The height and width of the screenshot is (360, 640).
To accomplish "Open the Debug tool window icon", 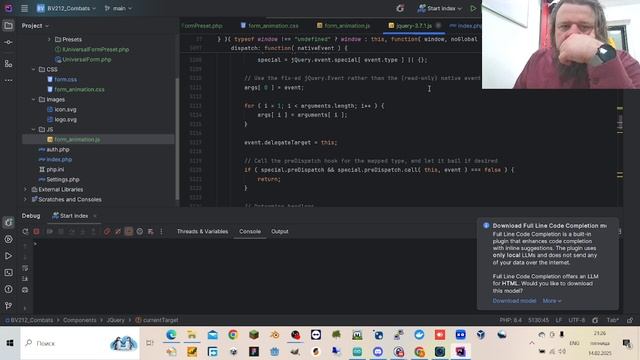I will click(x=8, y=222).
